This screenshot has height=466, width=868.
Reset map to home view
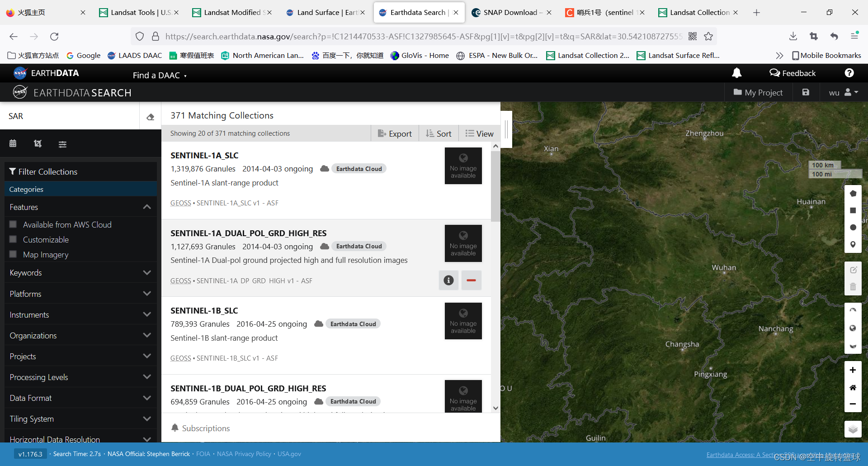[853, 387]
